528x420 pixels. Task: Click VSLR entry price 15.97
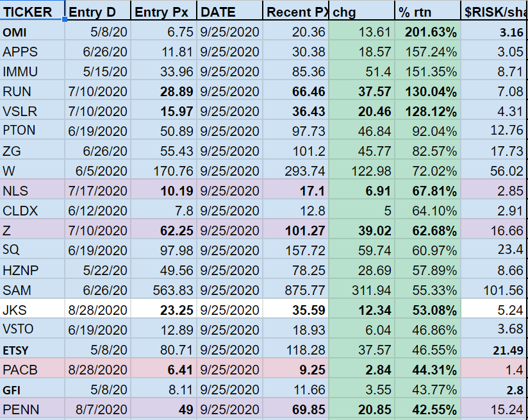[163, 111]
